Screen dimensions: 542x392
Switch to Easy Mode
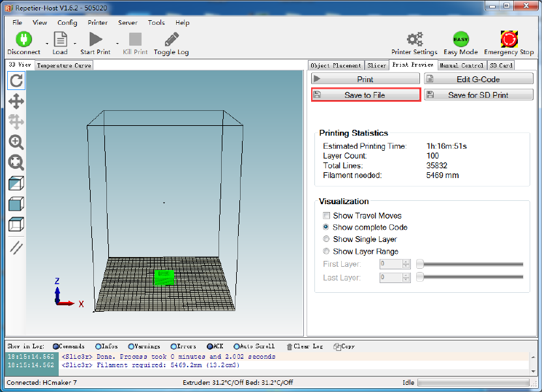[460, 39]
